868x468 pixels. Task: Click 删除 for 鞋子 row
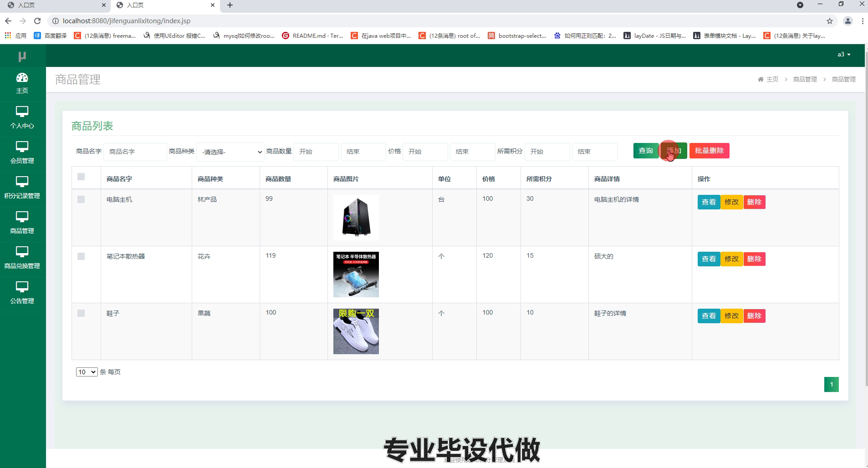click(x=754, y=316)
